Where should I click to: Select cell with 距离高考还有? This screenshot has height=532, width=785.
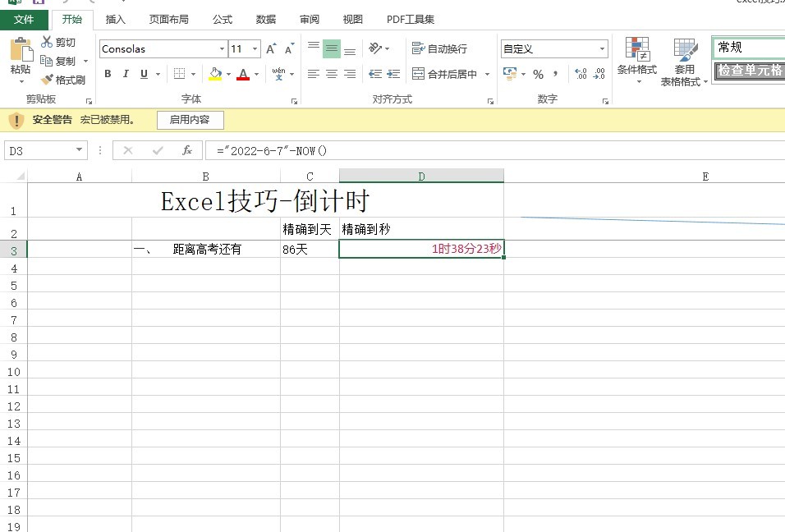click(x=206, y=250)
